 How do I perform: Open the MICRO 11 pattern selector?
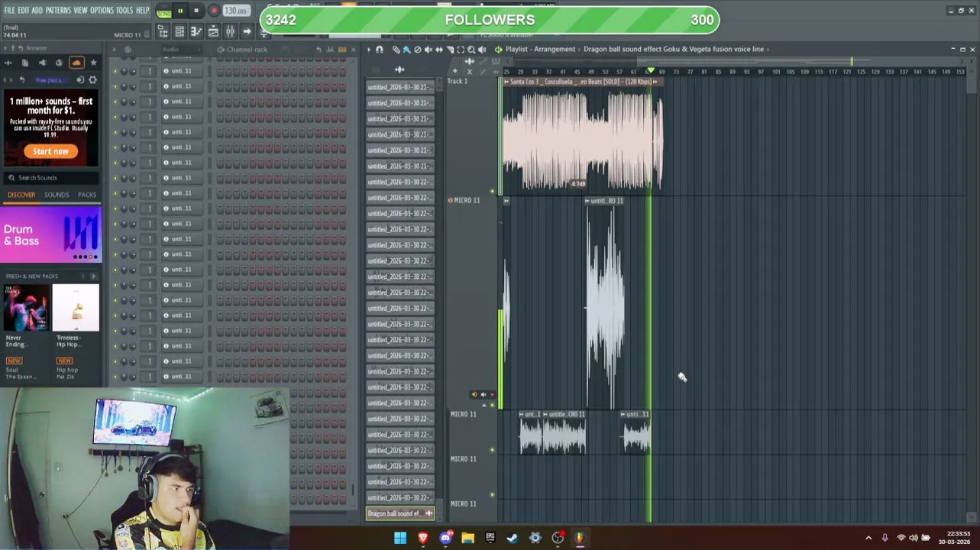tap(127, 35)
